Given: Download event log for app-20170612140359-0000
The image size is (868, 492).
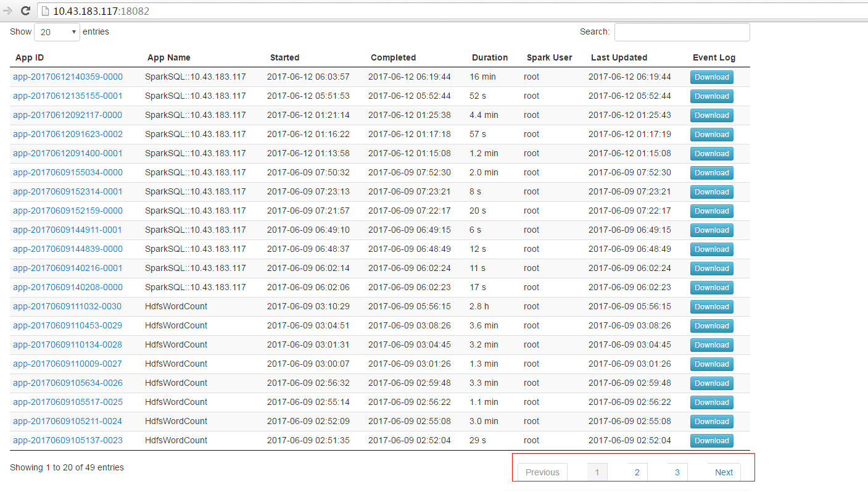Looking at the screenshot, I should click(x=712, y=77).
